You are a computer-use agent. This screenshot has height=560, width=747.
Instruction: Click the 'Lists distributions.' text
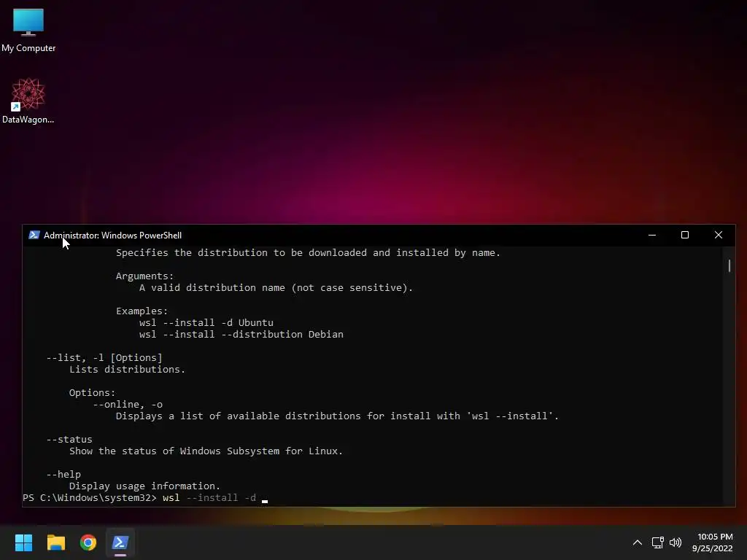(127, 369)
